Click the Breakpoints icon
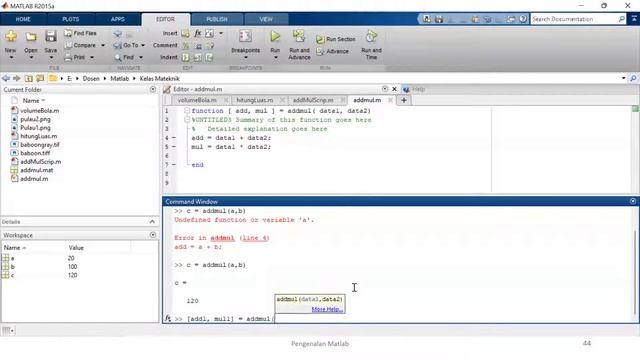The height and width of the screenshot is (360, 640). 245,36
